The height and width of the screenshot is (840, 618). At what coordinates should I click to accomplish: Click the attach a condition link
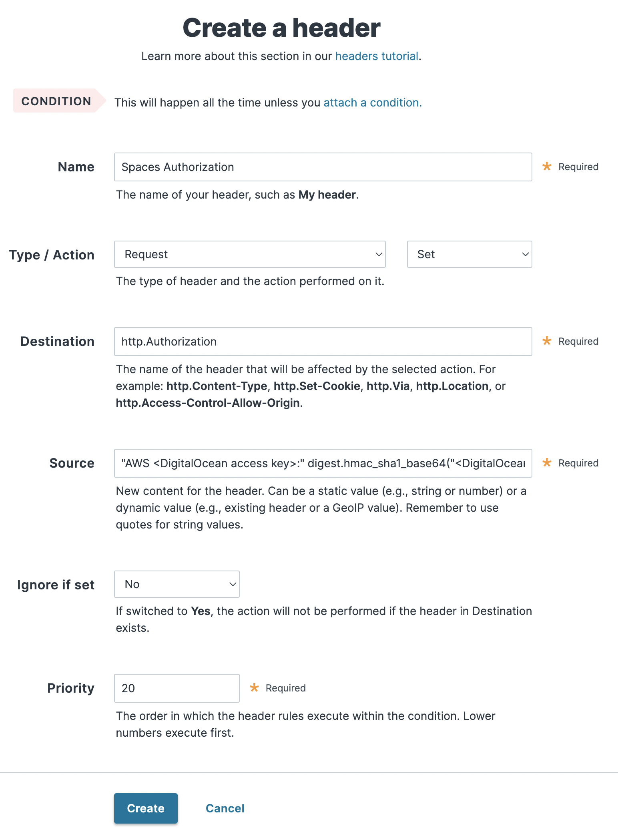point(371,102)
